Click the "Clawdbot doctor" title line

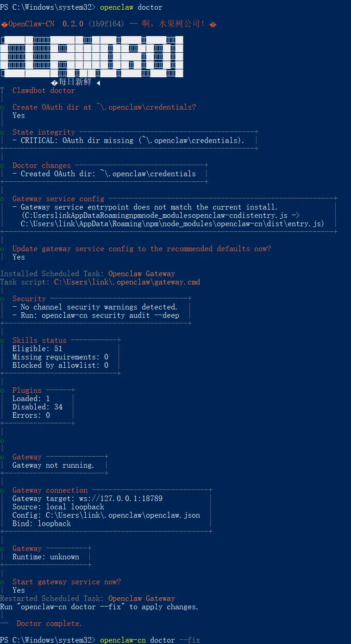pyautogui.click(x=44, y=91)
